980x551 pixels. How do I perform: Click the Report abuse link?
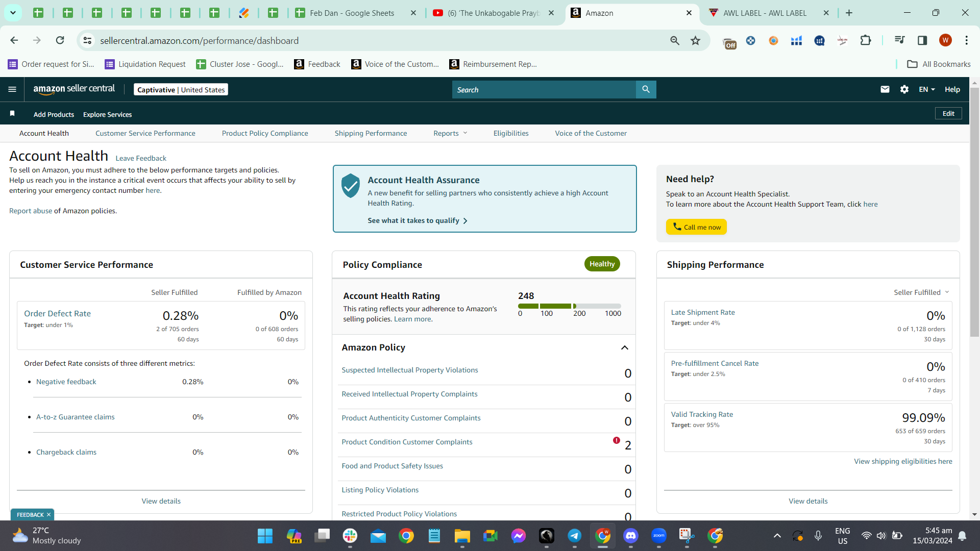pos(31,211)
